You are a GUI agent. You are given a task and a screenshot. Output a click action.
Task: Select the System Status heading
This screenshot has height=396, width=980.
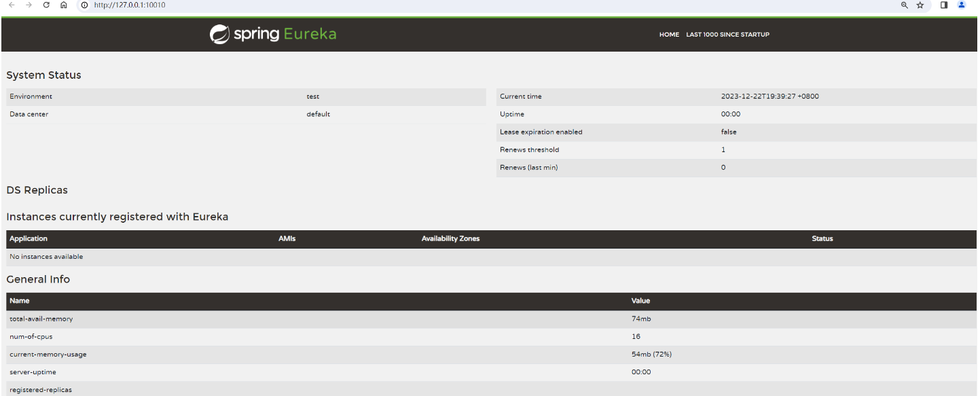click(x=43, y=75)
